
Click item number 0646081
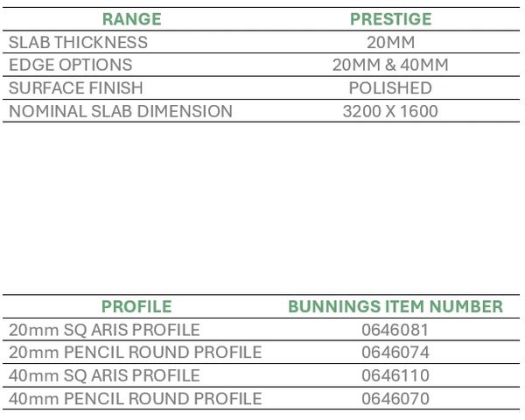coord(395,330)
